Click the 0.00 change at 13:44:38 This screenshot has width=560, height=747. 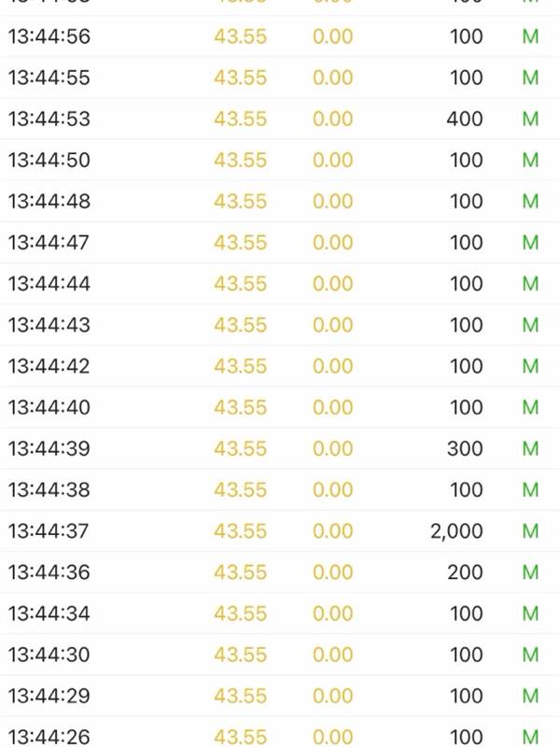pos(332,489)
